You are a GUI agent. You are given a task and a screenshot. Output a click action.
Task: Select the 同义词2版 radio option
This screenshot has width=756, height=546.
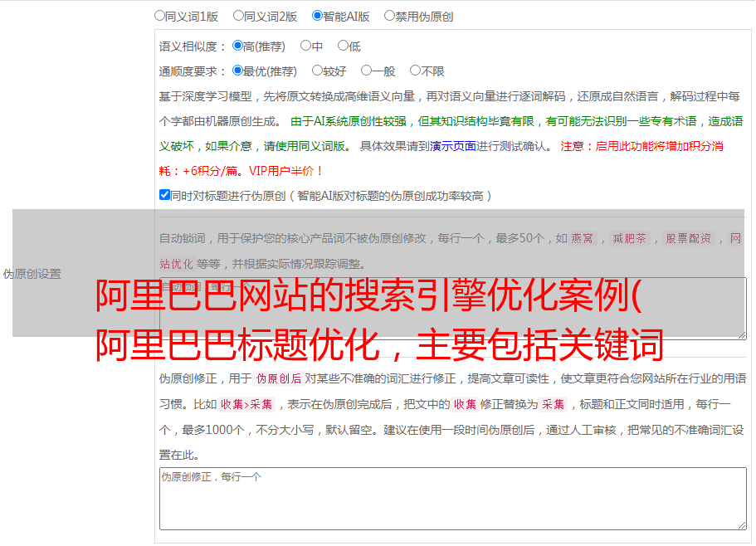click(x=238, y=16)
